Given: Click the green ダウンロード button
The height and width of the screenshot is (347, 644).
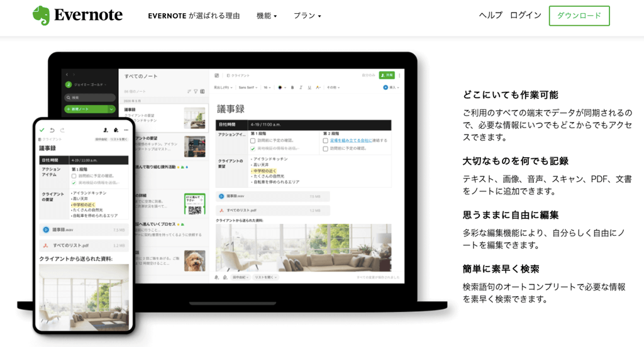Looking at the screenshot, I should pos(579,16).
